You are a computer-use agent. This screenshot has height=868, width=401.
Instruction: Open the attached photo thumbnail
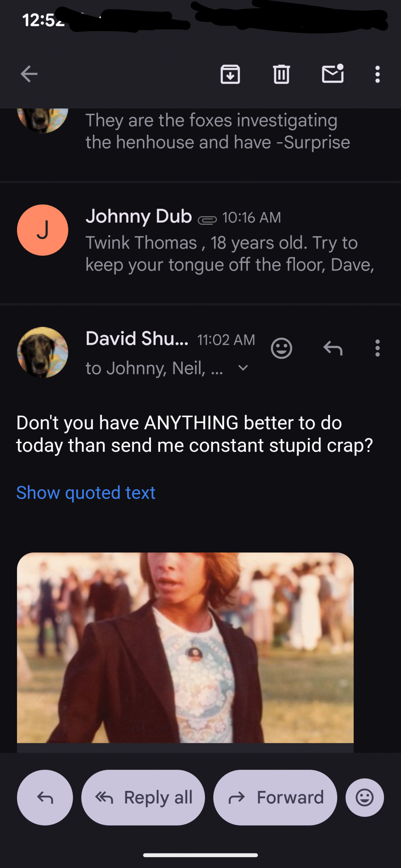(x=185, y=648)
